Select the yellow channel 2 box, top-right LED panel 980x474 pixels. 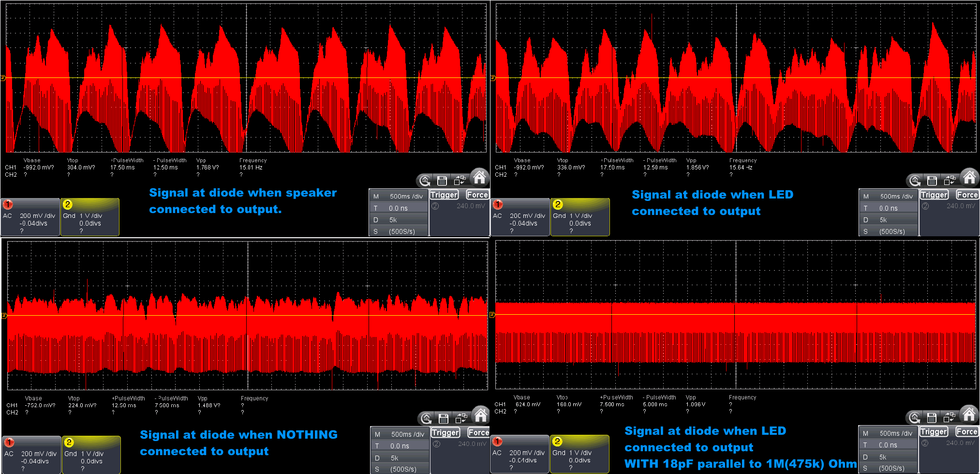pos(580,217)
